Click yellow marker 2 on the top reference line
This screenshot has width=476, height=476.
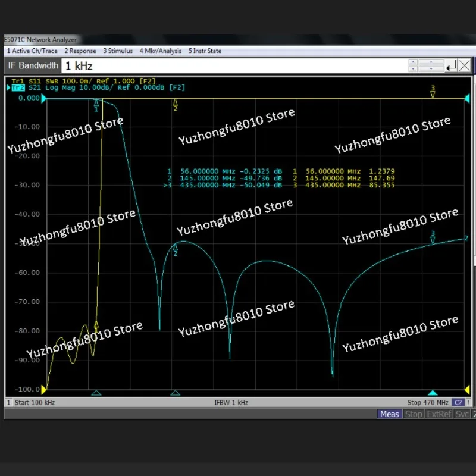[x=175, y=105]
